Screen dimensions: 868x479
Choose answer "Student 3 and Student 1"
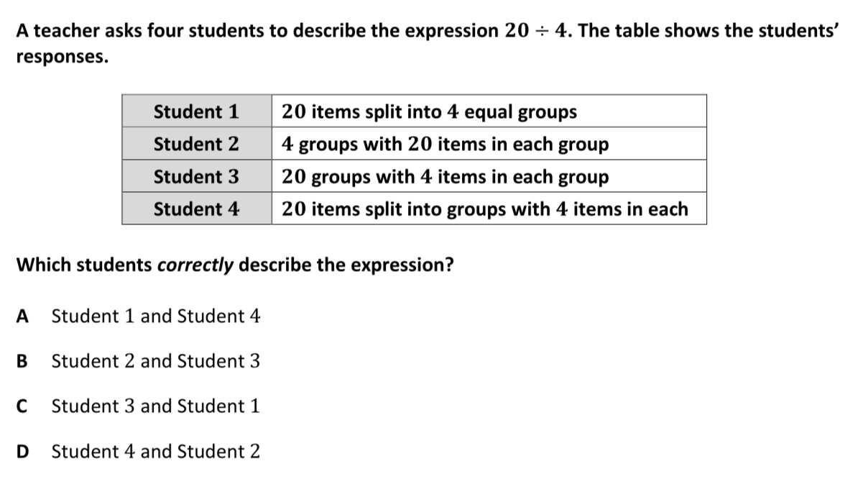[156, 406]
